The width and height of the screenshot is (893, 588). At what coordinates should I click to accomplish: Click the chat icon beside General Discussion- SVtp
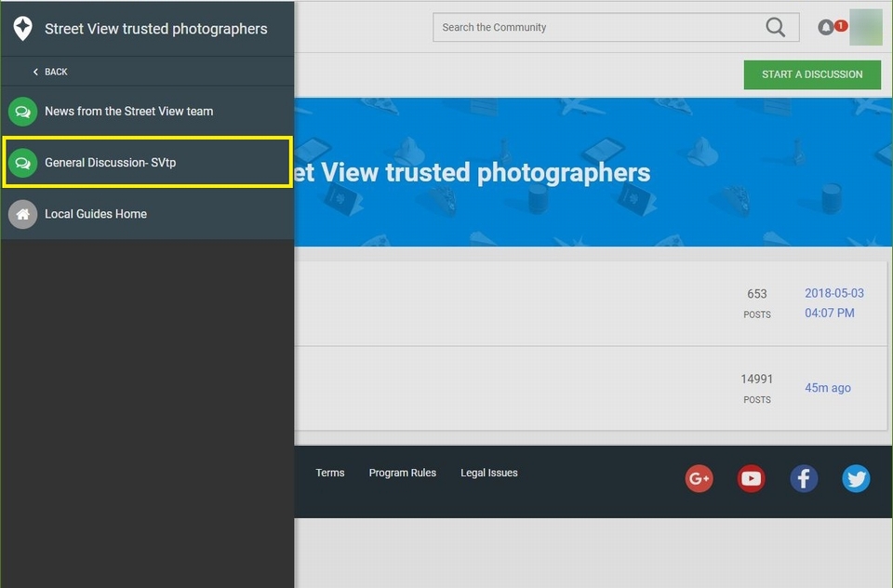click(22, 163)
